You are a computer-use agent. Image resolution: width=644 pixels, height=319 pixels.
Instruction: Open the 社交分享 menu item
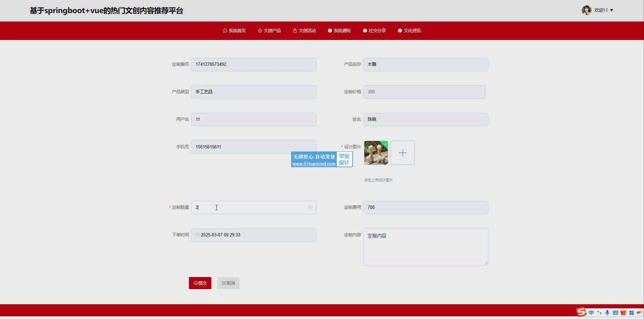pyautogui.click(x=374, y=30)
